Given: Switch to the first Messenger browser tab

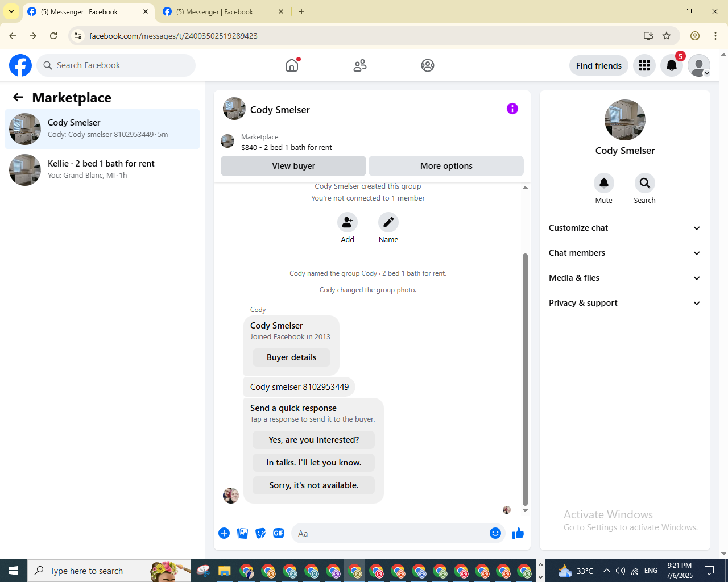Looking at the screenshot, I should (x=89, y=11).
